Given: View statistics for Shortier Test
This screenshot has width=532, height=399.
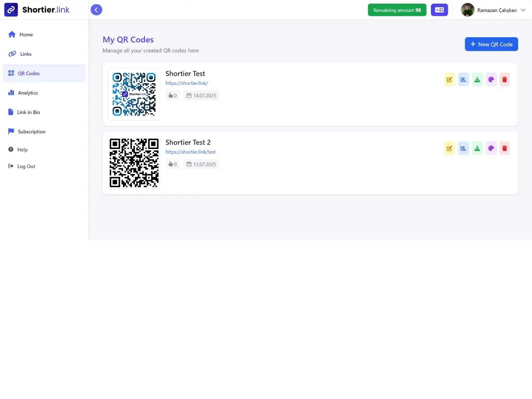Looking at the screenshot, I should 464,79.
